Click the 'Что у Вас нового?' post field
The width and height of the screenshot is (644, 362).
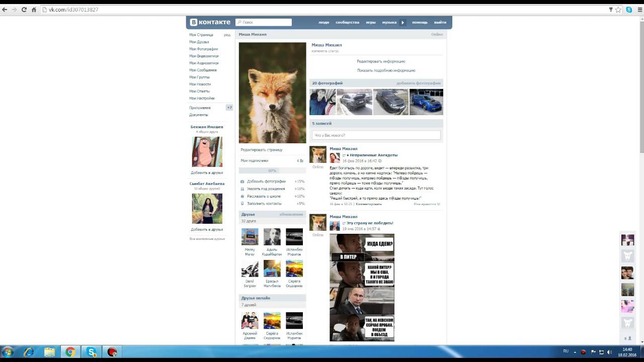(x=376, y=135)
